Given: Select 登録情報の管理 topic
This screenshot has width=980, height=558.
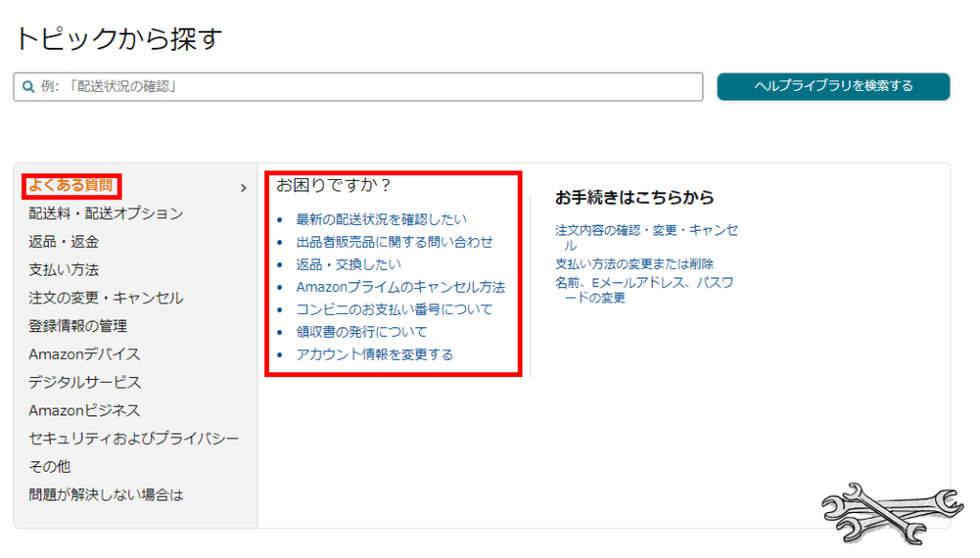Looking at the screenshot, I should 78,326.
